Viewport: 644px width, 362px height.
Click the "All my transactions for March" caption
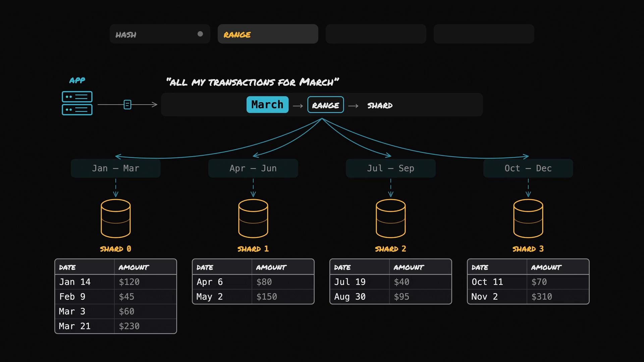[x=253, y=82]
